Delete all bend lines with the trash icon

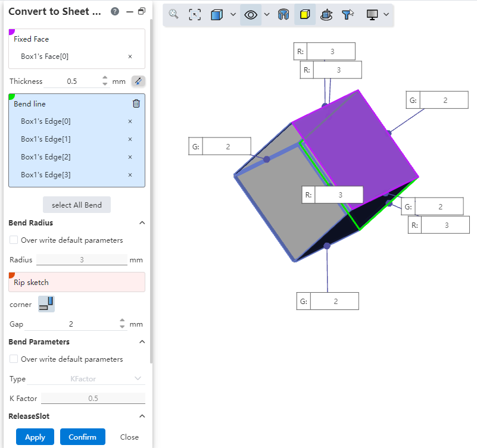[x=136, y=104]
